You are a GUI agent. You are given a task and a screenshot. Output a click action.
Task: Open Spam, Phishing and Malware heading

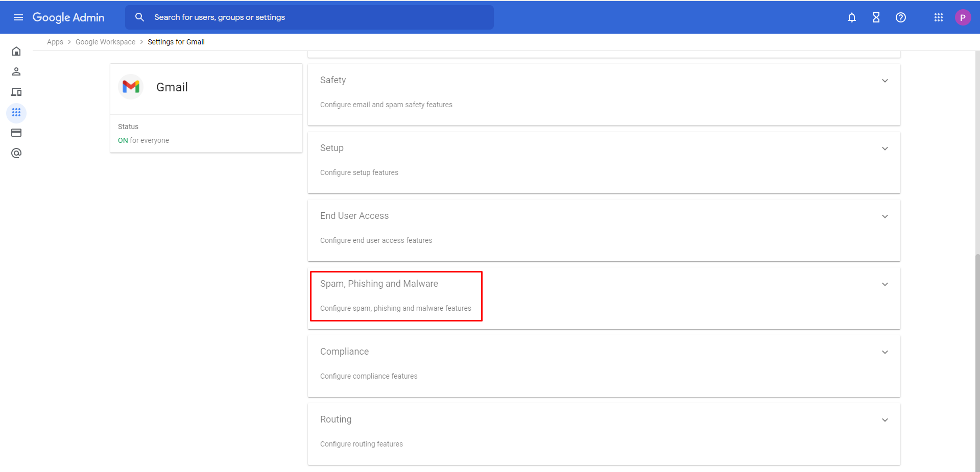pos(379,284)
